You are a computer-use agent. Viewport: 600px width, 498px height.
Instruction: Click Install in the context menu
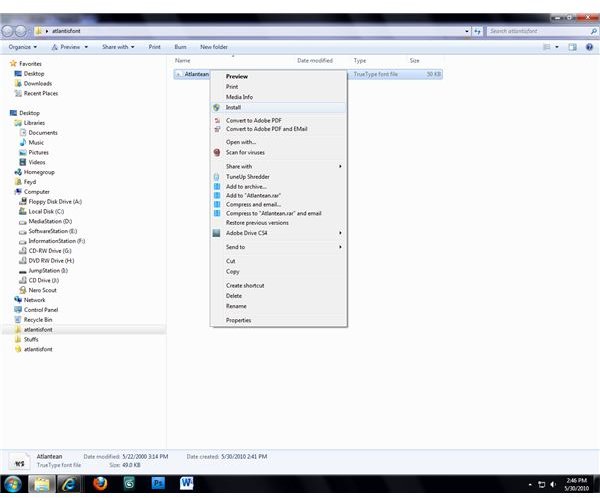point(278,108)
